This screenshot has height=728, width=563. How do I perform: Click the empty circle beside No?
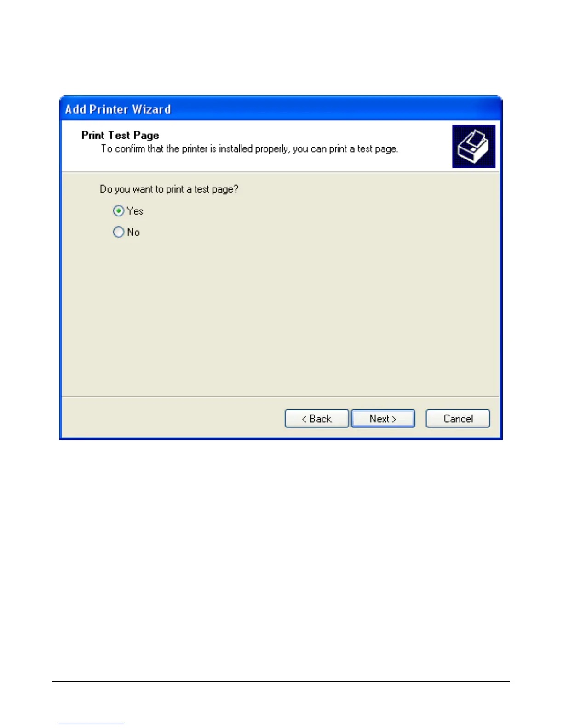119,232
